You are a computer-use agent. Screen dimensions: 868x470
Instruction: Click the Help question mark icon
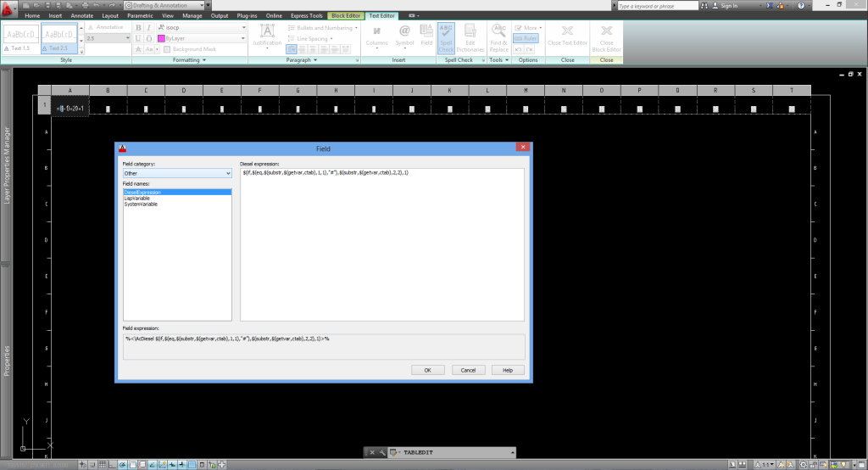coord(801,6)
